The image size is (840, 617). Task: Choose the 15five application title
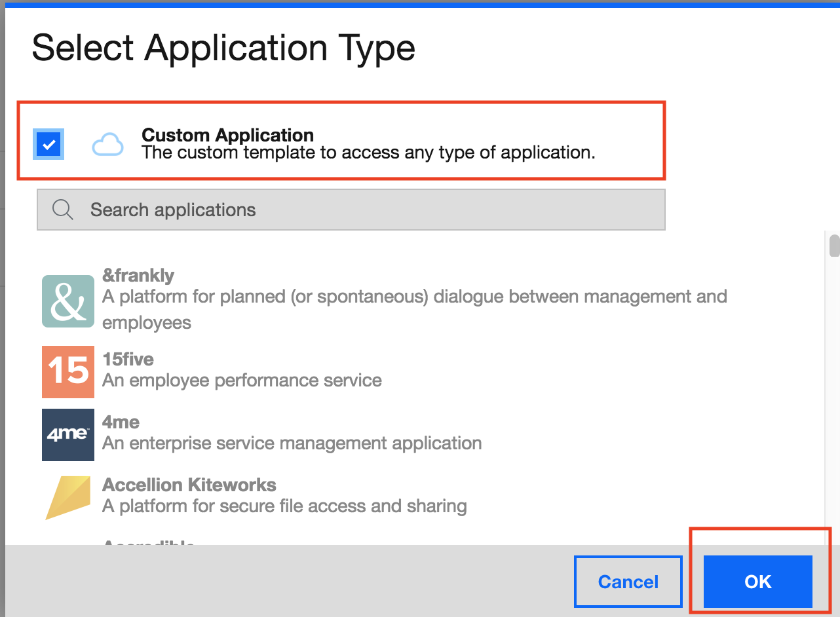(x=128, y=359)
